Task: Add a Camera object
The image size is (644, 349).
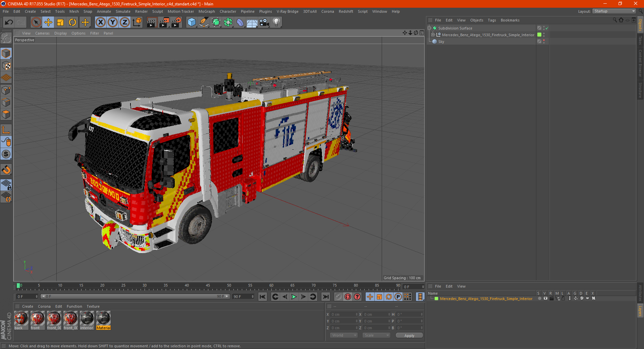Action: pos(264,22)
